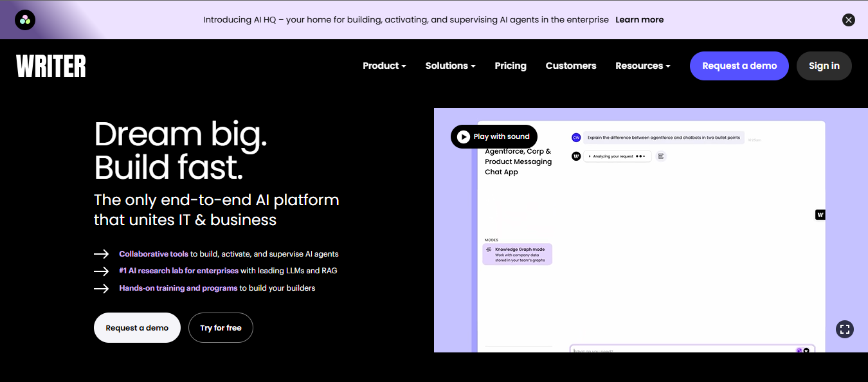Expand the Solutions menu
The height and width of the screenshot is (382, 868).
pyautogui.click(x=450, y=66)
